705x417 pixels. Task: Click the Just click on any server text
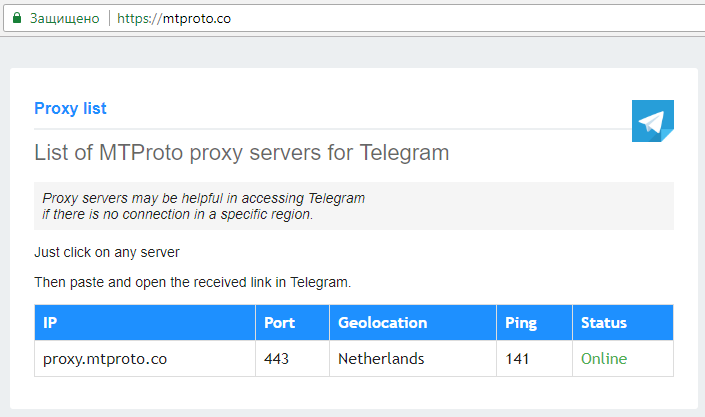coord(107,252)
